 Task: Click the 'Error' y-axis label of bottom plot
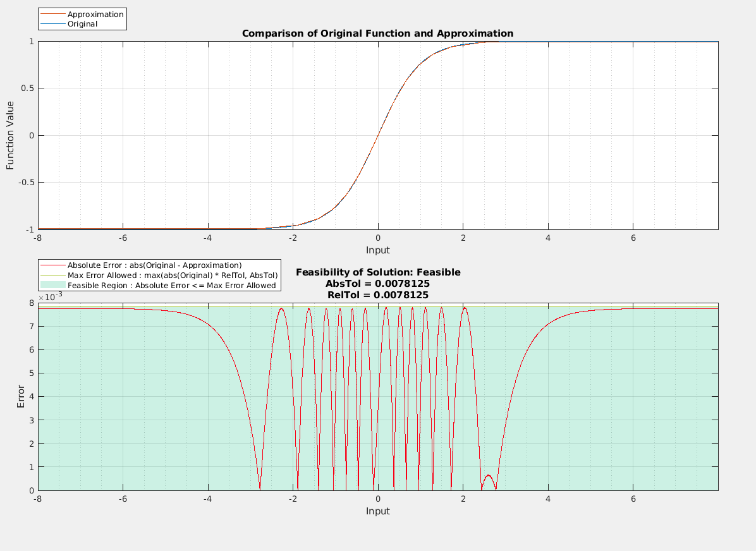coord(21,396)
